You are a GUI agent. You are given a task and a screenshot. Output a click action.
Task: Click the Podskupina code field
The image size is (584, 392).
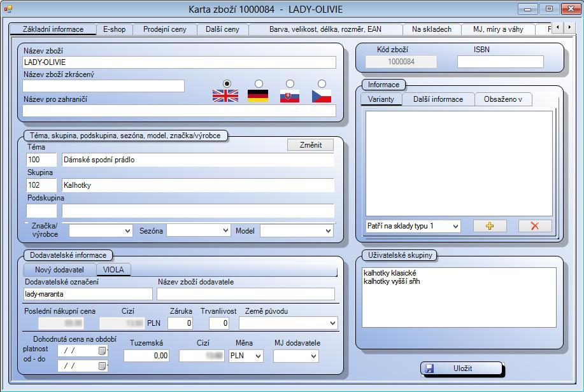click(x=41, y=211)
